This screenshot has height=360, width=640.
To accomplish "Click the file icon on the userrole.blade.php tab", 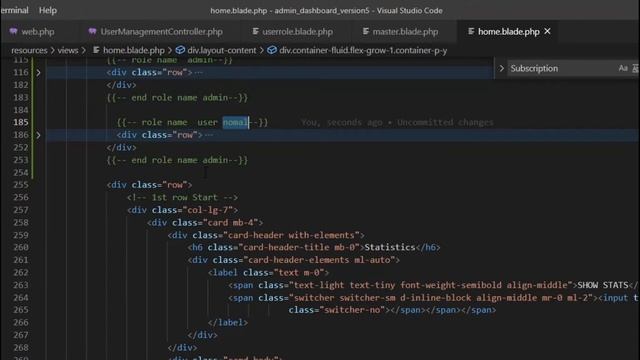I will pyautogui.click(x=256, y=31).
